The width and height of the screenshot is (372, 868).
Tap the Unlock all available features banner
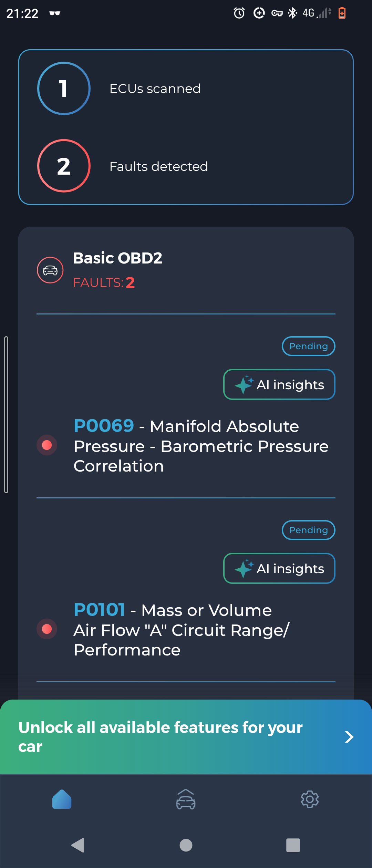click(161, 737)
